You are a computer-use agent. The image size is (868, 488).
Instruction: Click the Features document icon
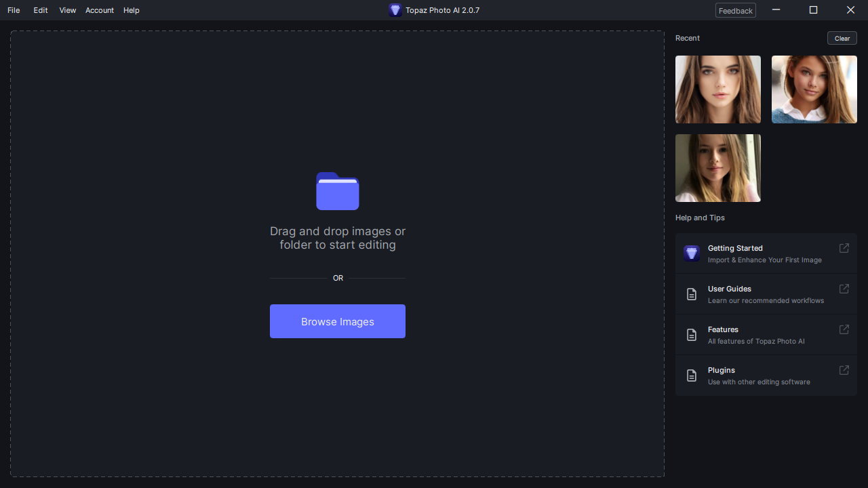coord(692,334)
